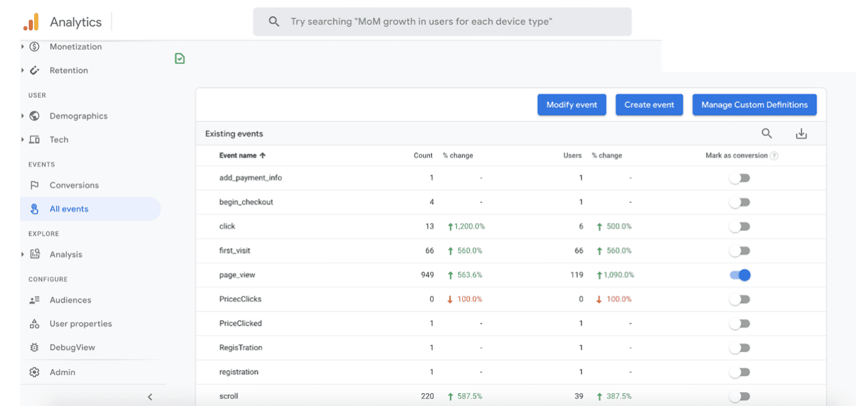Select User properties in the sidebar
Viewport: 868px width, 418px height.
[80, 324]
